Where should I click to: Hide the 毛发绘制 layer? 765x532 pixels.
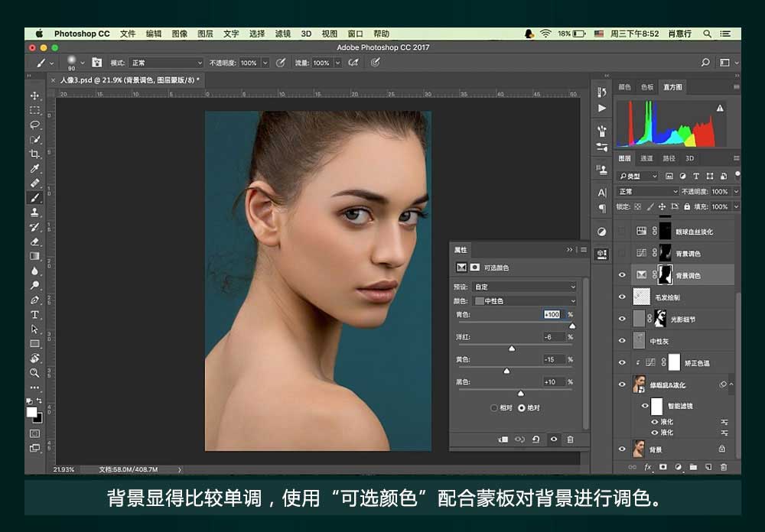point(622,297)
